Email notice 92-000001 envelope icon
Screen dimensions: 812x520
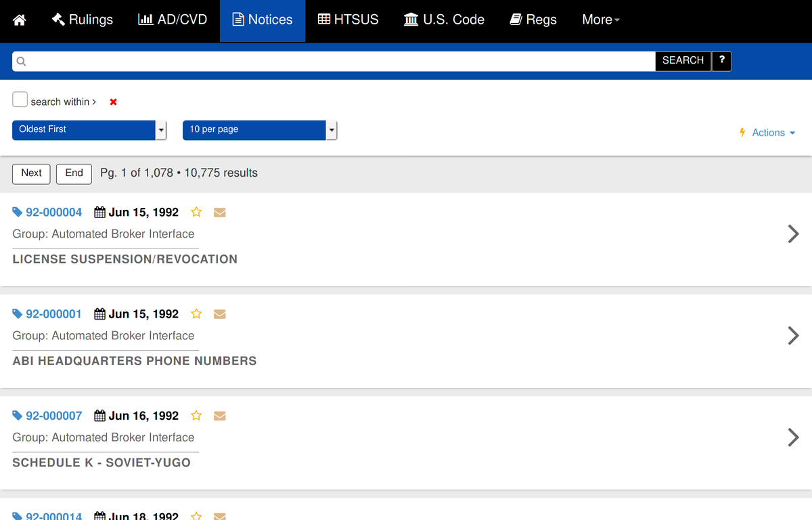coord(219,314)
